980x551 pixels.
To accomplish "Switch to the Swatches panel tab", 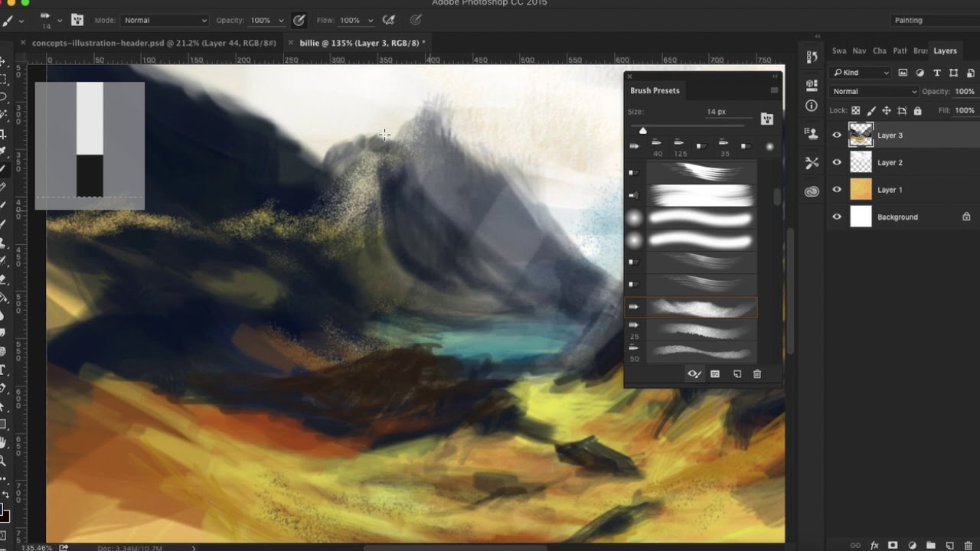I will 839,51.
